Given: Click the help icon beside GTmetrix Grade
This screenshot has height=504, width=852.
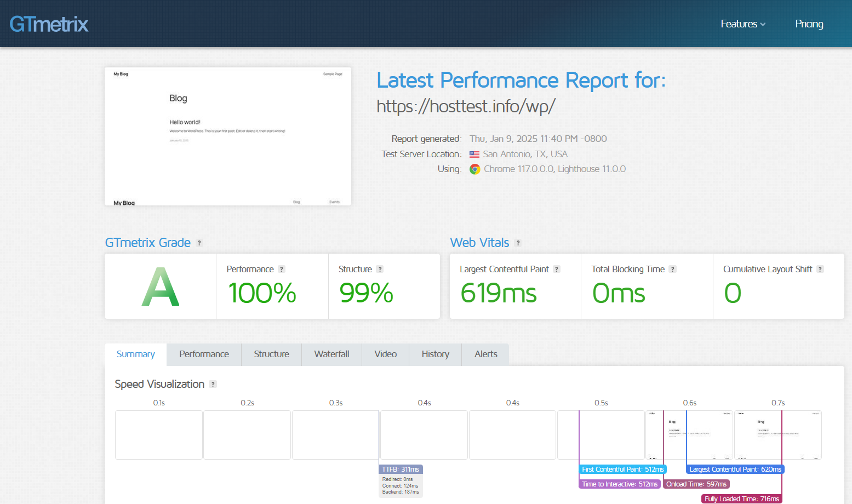Looking at the screenshot, I should point(199,243).
